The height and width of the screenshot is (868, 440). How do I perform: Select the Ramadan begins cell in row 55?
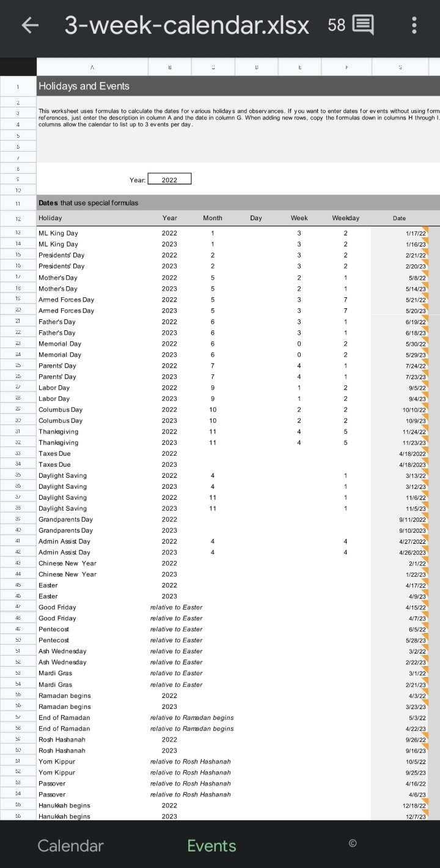click(x=92, y=696)
